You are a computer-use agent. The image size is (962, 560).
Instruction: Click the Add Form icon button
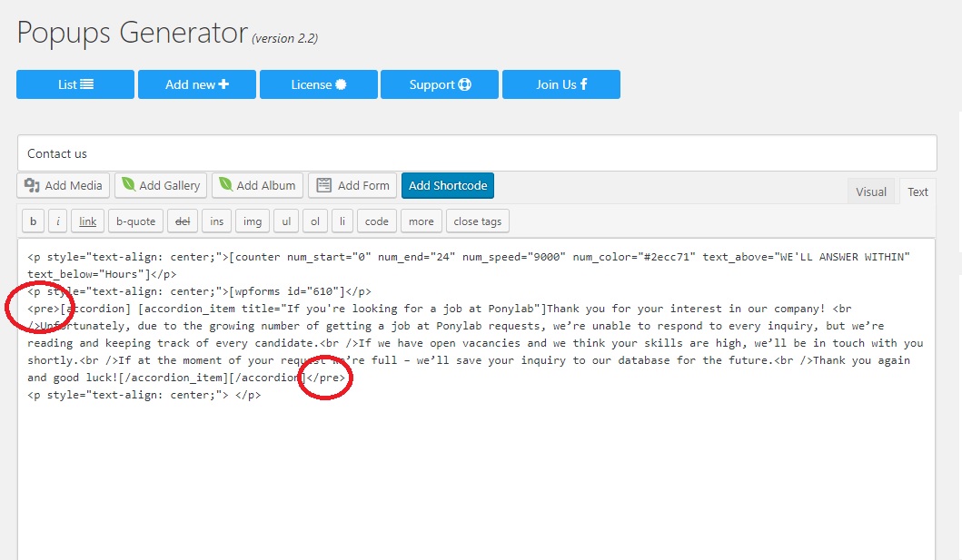[352, 185]
